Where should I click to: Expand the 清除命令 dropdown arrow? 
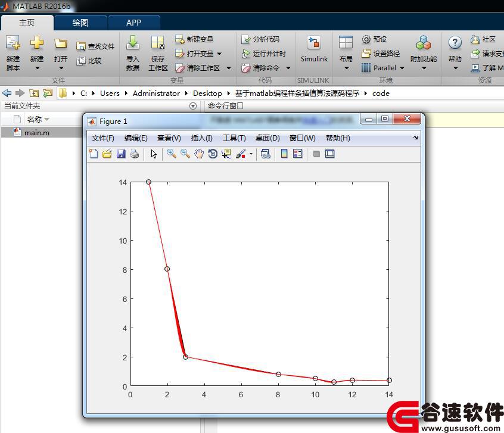click(288, 68)
